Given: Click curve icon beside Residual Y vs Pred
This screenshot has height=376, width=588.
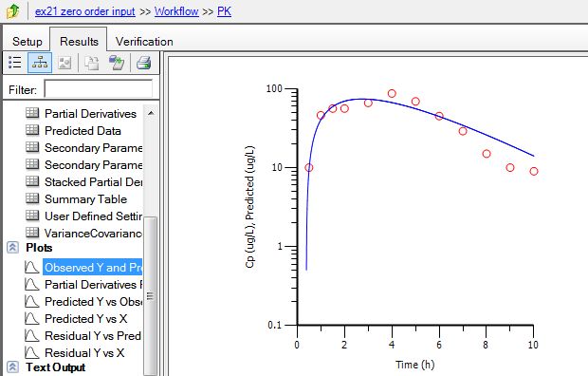Looking at the screenshot, I should coord(32,335).
